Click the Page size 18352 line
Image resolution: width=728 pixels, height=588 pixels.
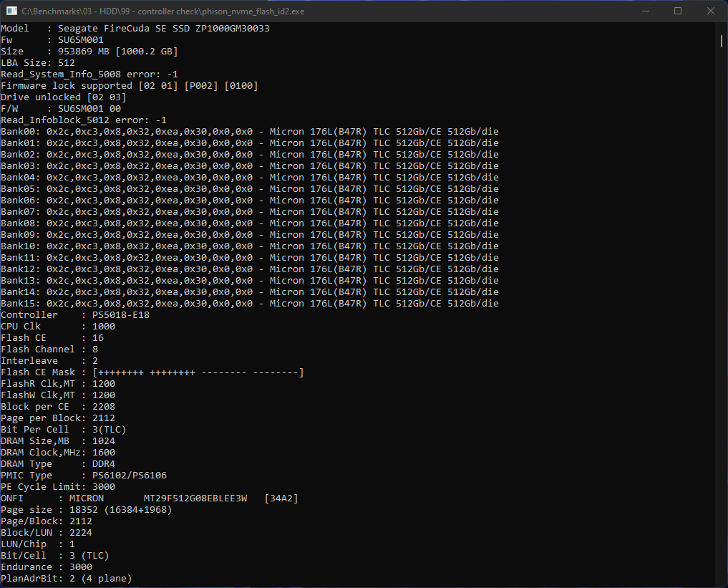[x=87, y=510]
